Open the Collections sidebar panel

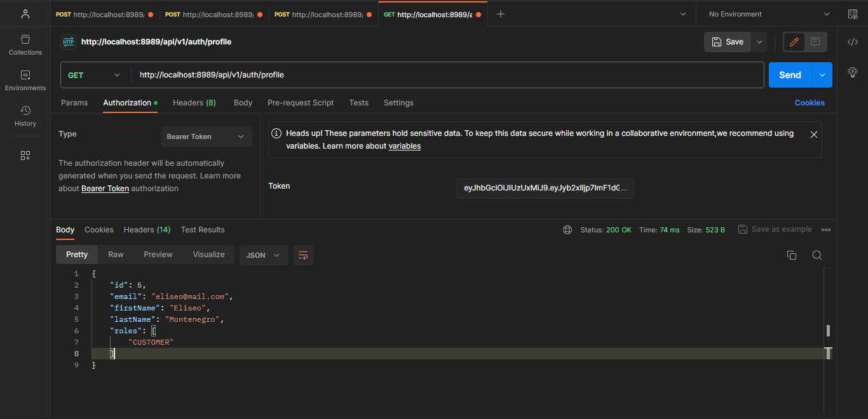coord(25,45)
